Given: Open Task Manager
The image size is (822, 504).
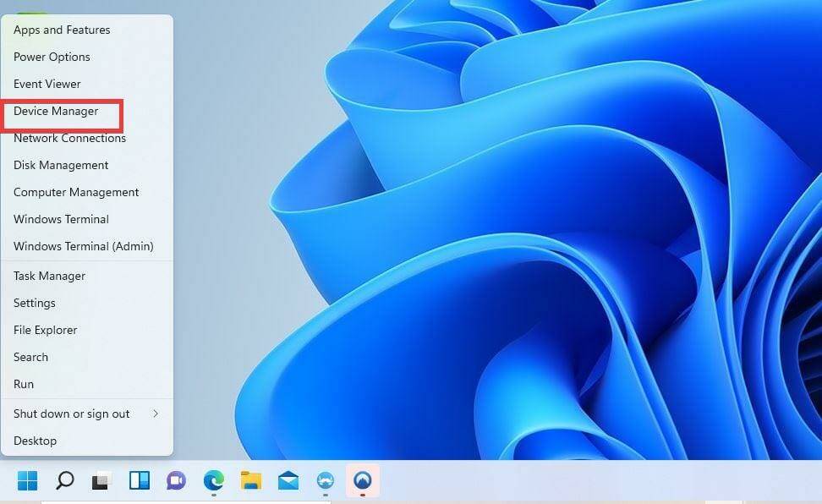Looking at the screenshot, I should (49, 276).
